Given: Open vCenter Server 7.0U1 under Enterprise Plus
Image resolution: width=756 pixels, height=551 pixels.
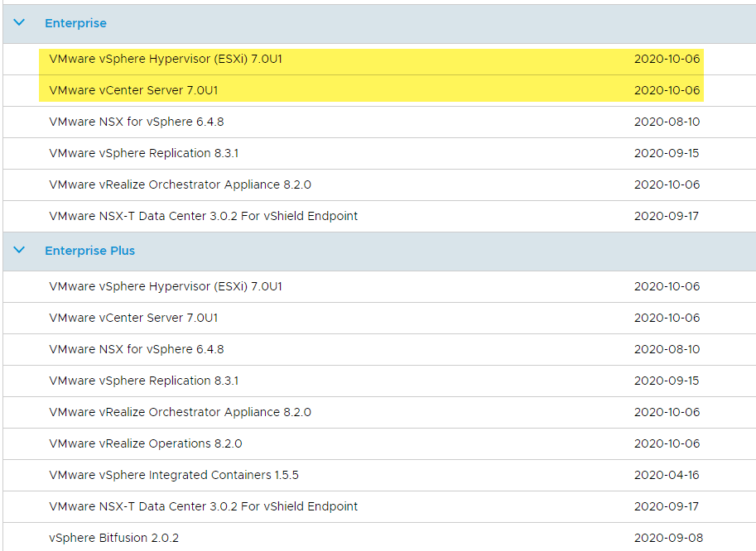Looking at the screenshot, I should click(x=133, y=318).
